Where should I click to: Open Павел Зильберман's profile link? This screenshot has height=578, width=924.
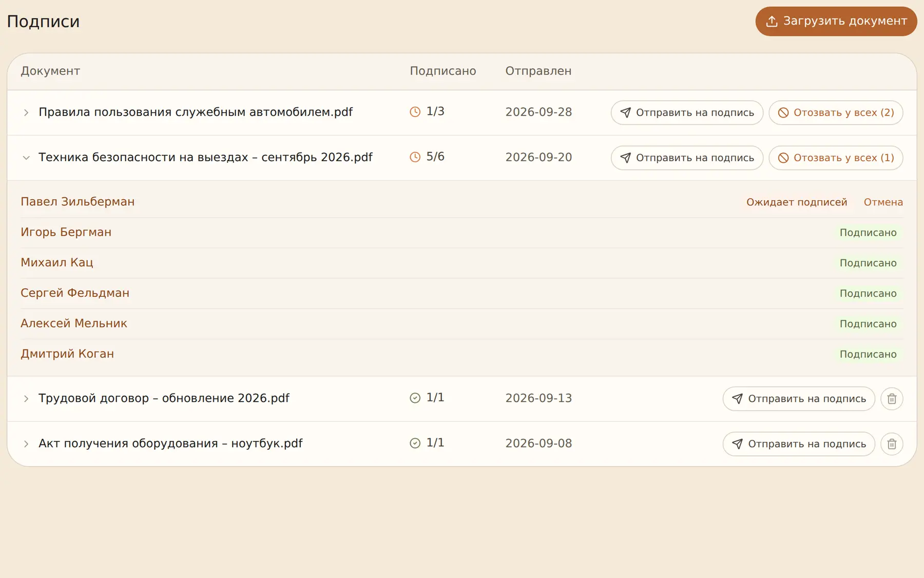click(x=78, y=202)
